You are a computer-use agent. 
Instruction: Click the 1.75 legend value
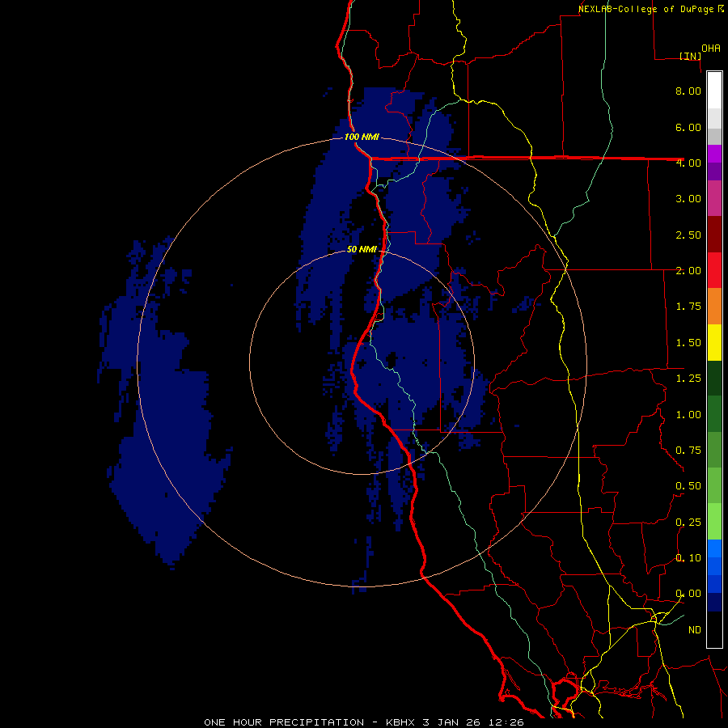click(x=688, y=307)
